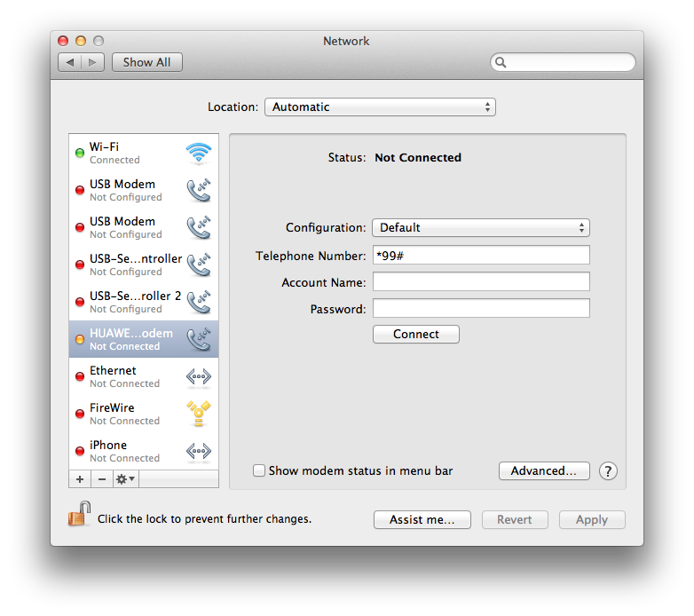Click the search magnifier icon
This screenshot has width=694, height=616.
[x=501, y=62]
